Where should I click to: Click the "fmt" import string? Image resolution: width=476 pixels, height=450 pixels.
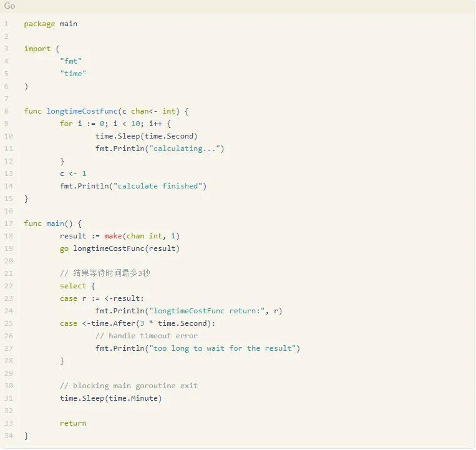point(70,61)
